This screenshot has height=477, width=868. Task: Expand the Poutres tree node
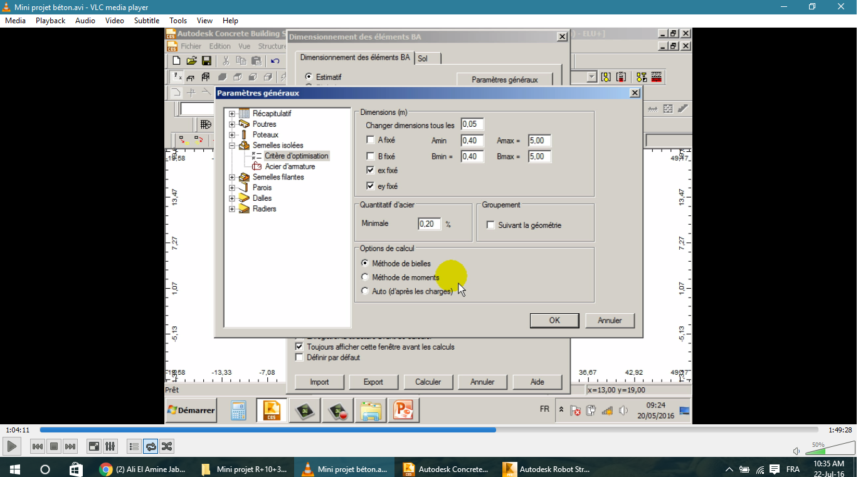point(232,124)
